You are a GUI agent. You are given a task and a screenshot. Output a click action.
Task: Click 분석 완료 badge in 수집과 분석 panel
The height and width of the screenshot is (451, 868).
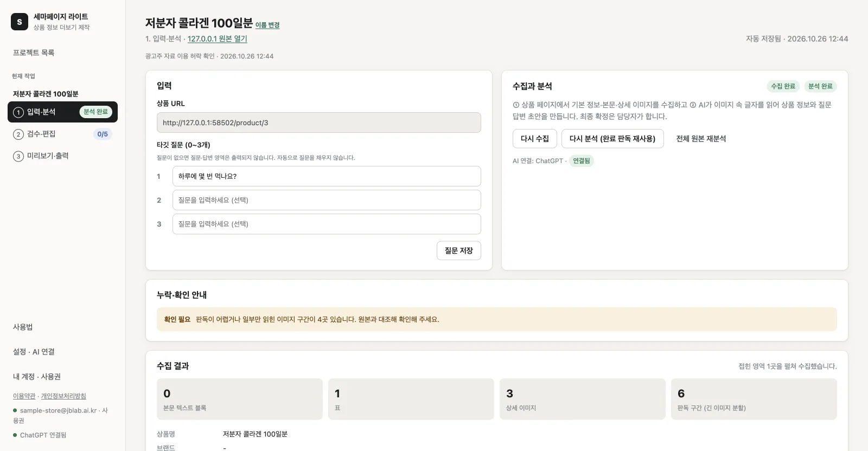click(820, 86)
